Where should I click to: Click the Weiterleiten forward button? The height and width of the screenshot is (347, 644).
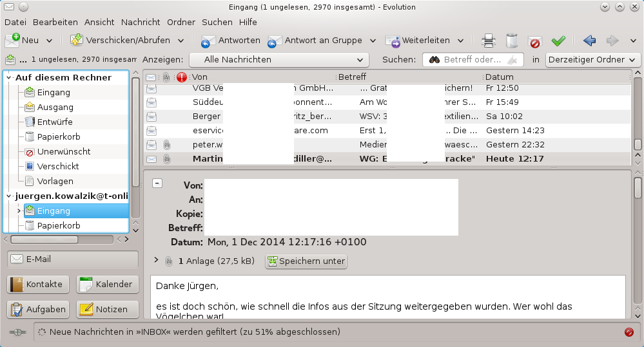[417, 40]
